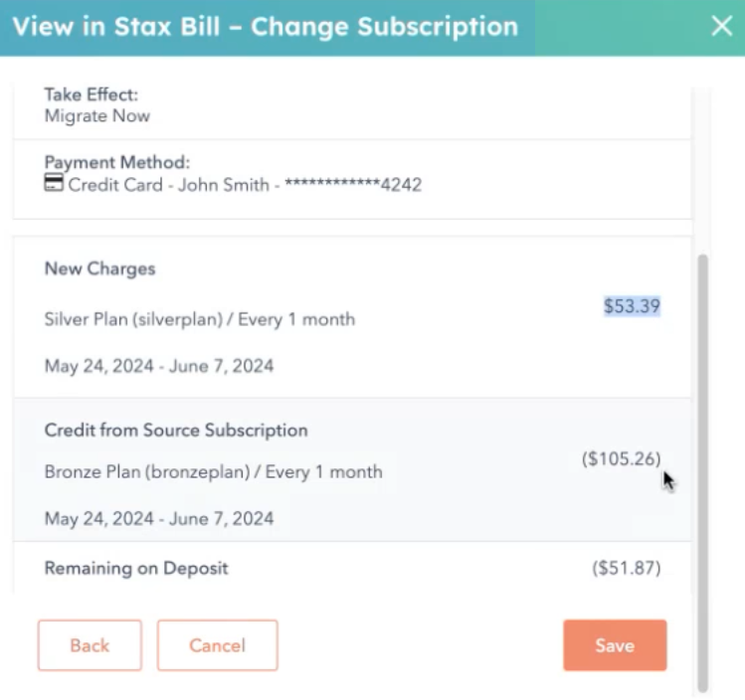Click the highlighted $53.39 amount
The image size is (745, 700).
pyautogui.click(x=632, y=306)
